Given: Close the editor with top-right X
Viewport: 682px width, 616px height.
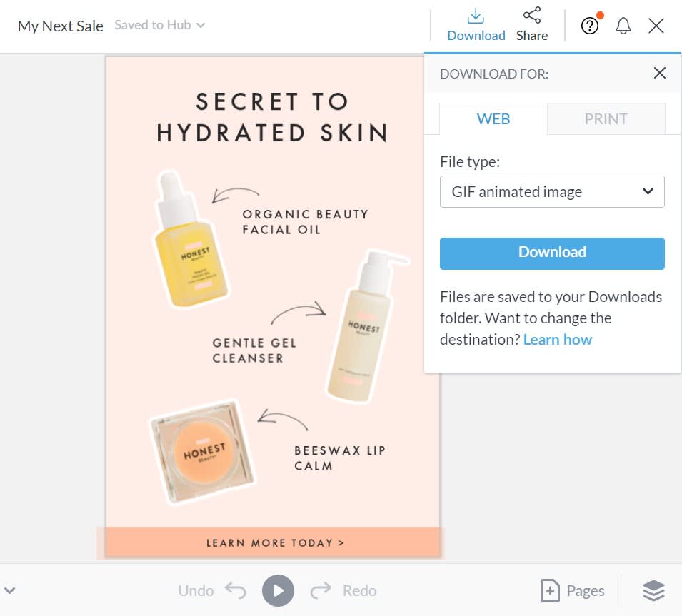Looking at the screenshot, I should 656,26.
